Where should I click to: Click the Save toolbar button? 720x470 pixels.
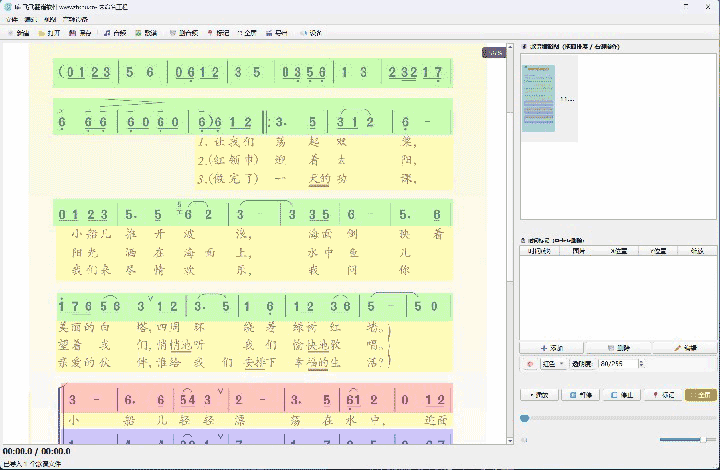[x=80, y=33]
